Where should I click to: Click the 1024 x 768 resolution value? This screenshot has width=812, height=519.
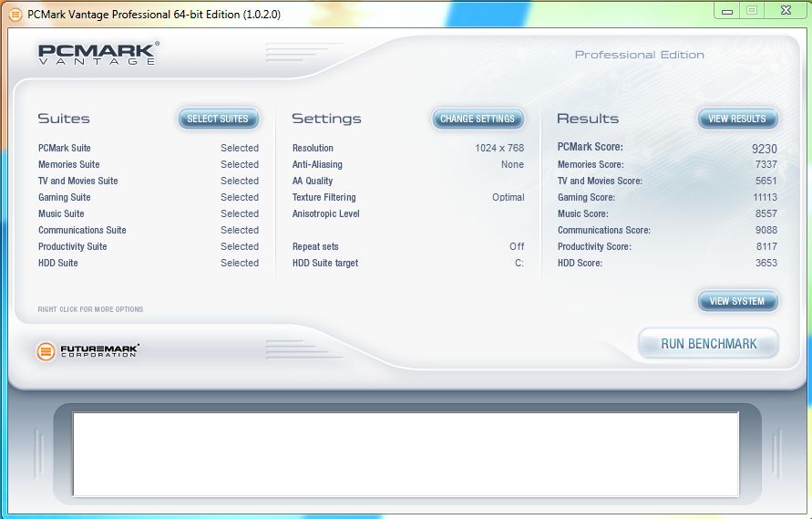click(x=499, y=149)
